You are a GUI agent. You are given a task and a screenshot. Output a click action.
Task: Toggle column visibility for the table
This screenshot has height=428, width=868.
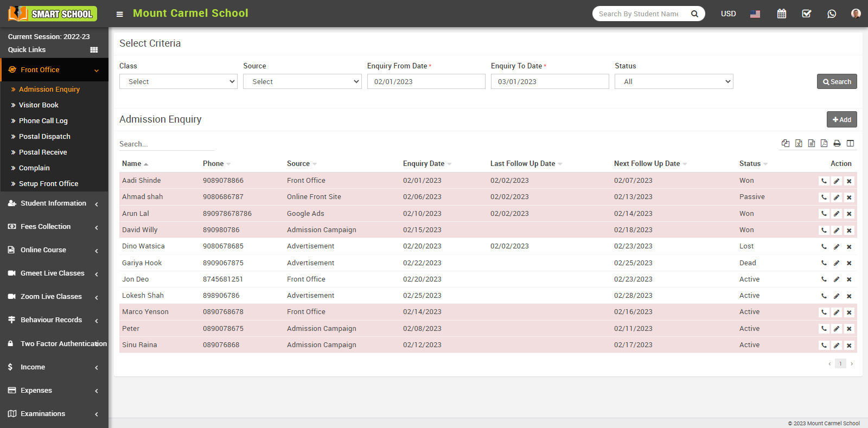(x=850, y=143)
